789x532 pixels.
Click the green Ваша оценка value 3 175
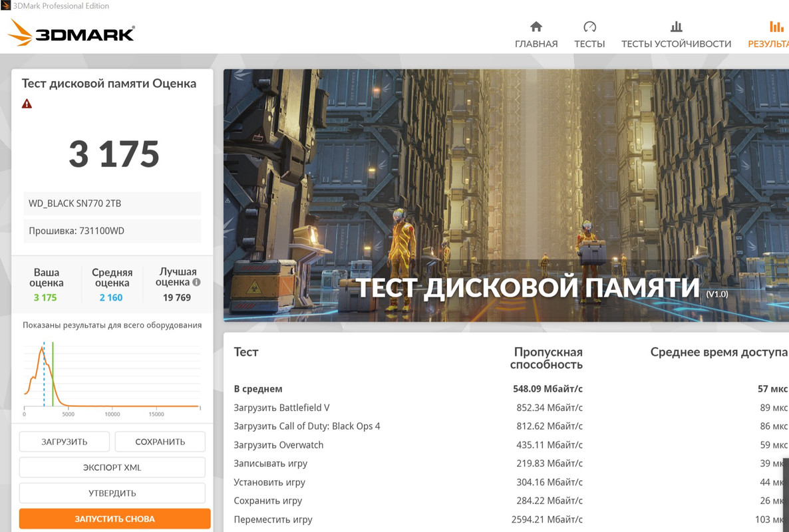[45, 298]
